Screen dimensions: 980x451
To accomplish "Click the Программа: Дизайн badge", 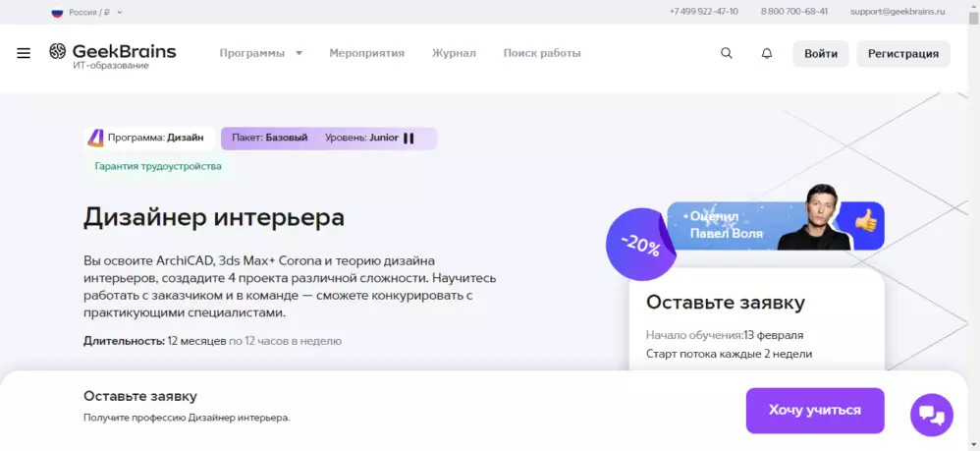I will coord(149,138).
